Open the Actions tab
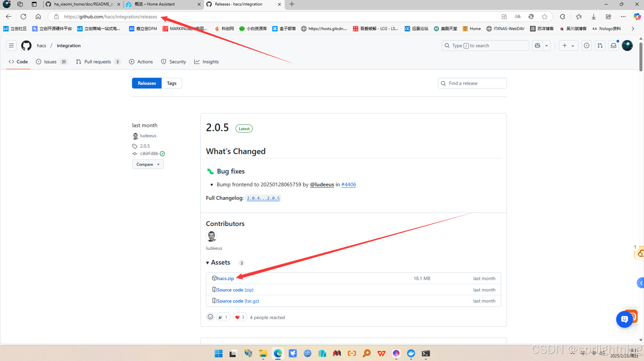Screen dimensions: 644x361 [x=141, y=62]
